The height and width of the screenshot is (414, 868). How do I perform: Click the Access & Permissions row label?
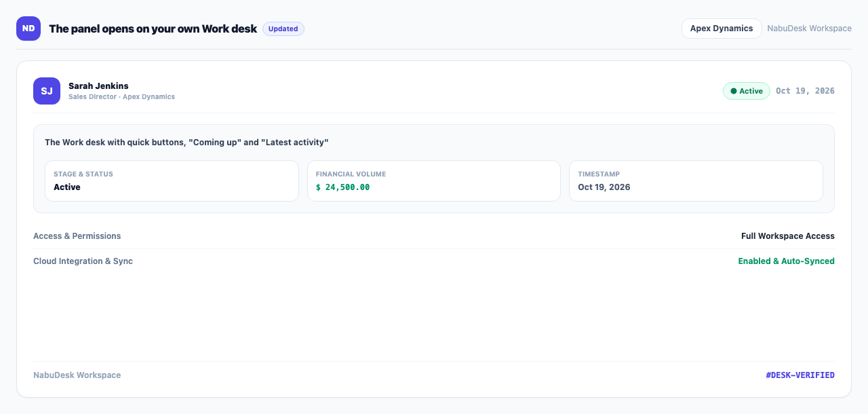point(77,236)
